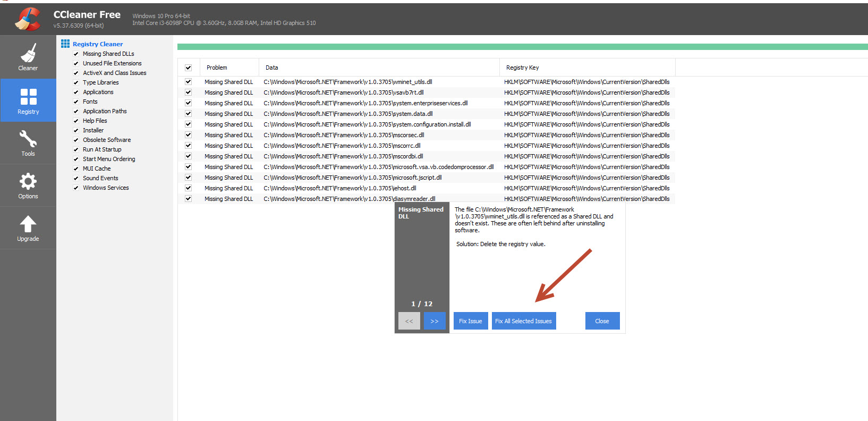Image resolution: width=868 pixels, height=421 pixels.
Task: Uncheck the wminet_utils.dll row checkbox
Action: [x=188, y=82]
